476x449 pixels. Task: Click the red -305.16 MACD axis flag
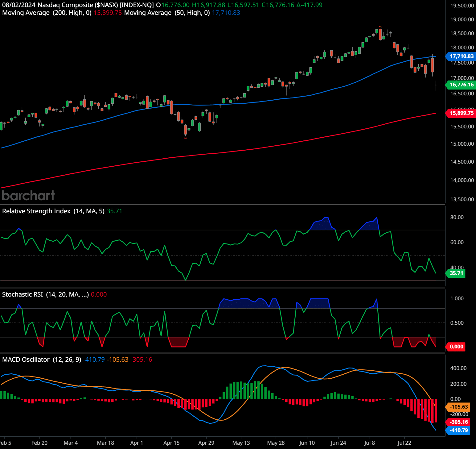(458, 422)
